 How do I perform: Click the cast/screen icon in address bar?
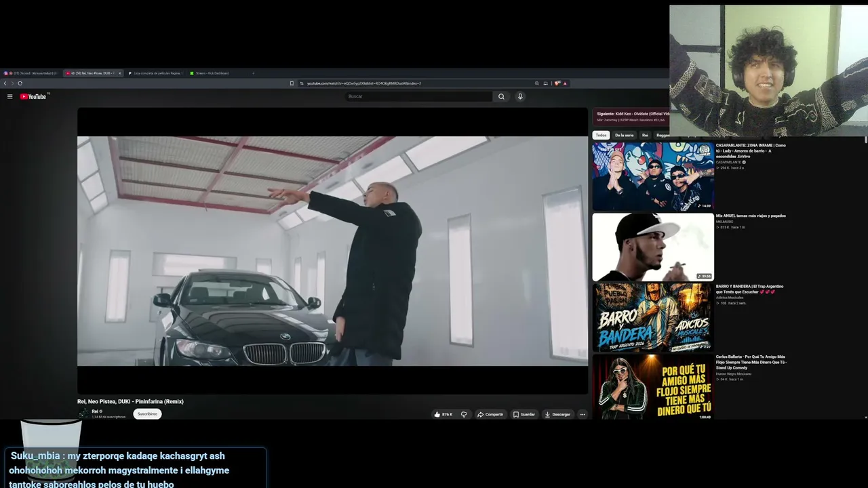545,83
